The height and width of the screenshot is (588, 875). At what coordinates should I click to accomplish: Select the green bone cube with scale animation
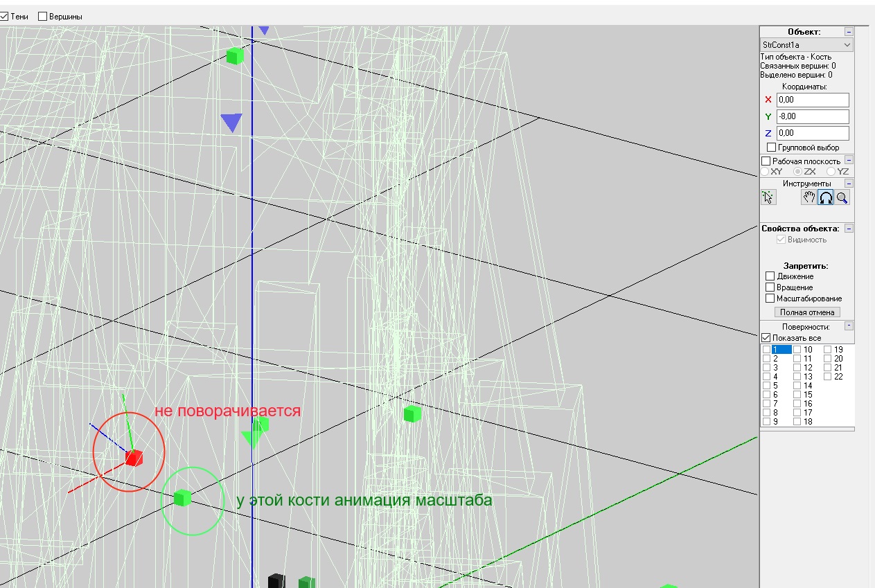(x=182, y=497)
